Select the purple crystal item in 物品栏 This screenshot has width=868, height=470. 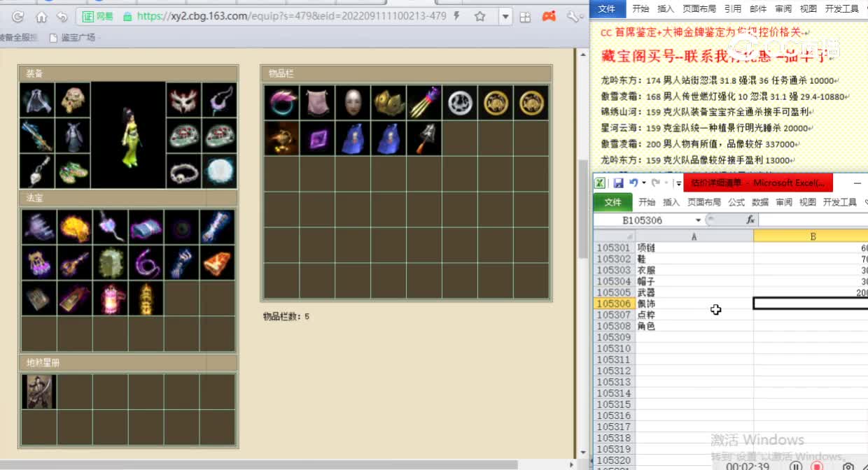point(317,138)
